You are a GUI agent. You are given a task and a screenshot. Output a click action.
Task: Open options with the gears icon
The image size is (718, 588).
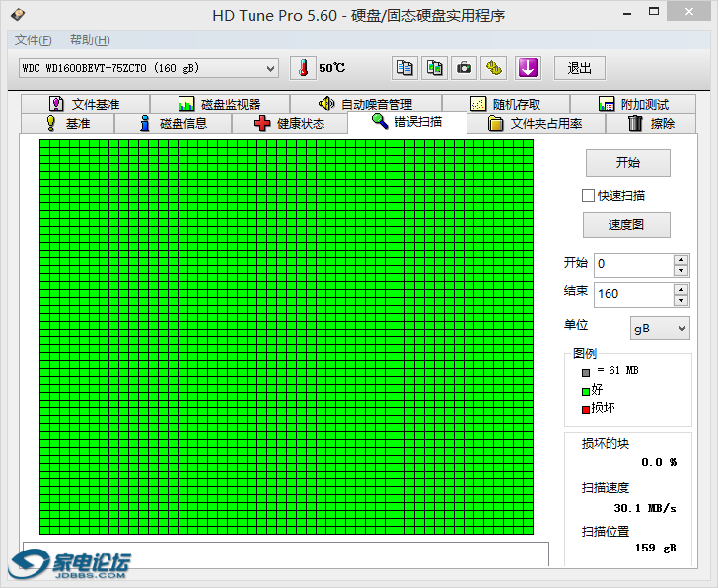click(x=493, y=68)
